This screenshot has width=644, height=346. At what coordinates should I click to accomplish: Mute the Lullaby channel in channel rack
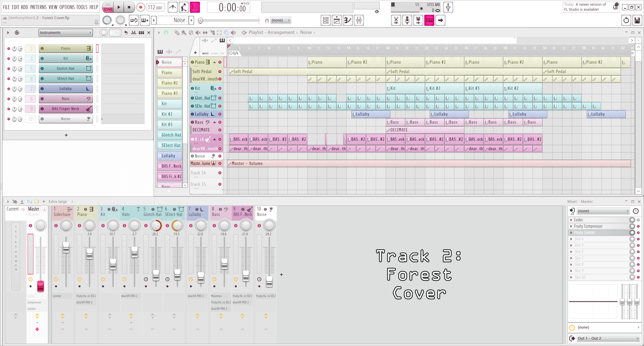point(9,89)
